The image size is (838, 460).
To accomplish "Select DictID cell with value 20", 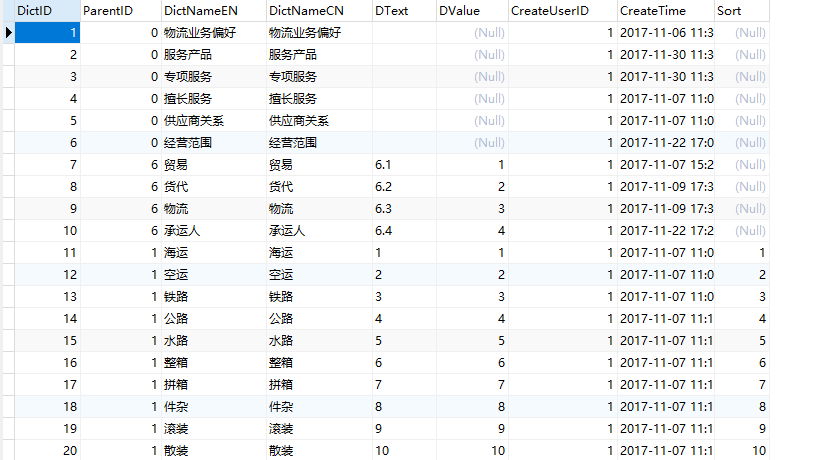I will [x=47, y=450].
